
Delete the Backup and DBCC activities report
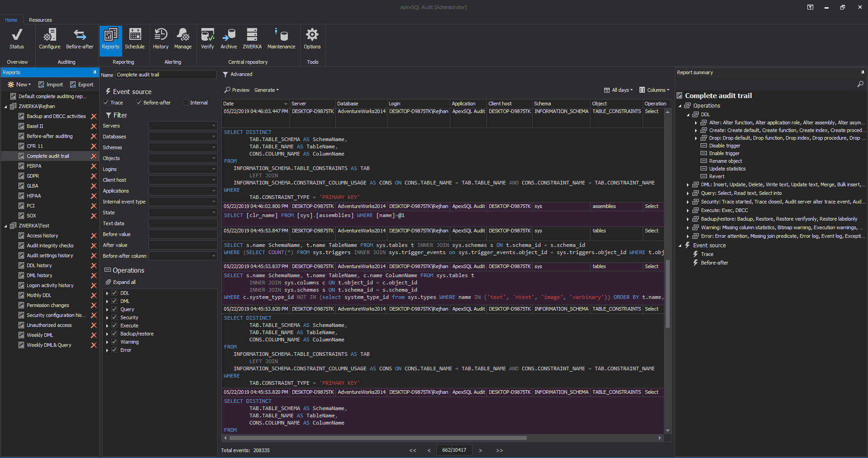pyautogui.click(x=94, y=117)
